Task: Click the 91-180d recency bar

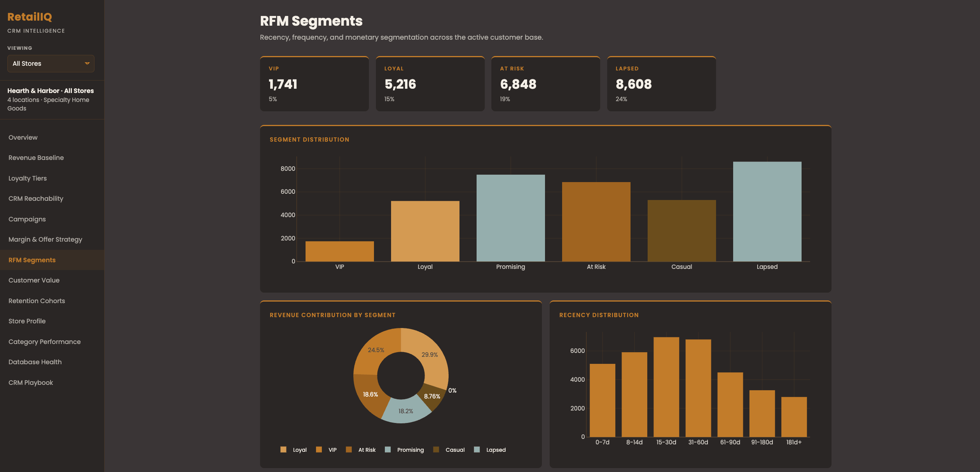Action: coord(762,414)
